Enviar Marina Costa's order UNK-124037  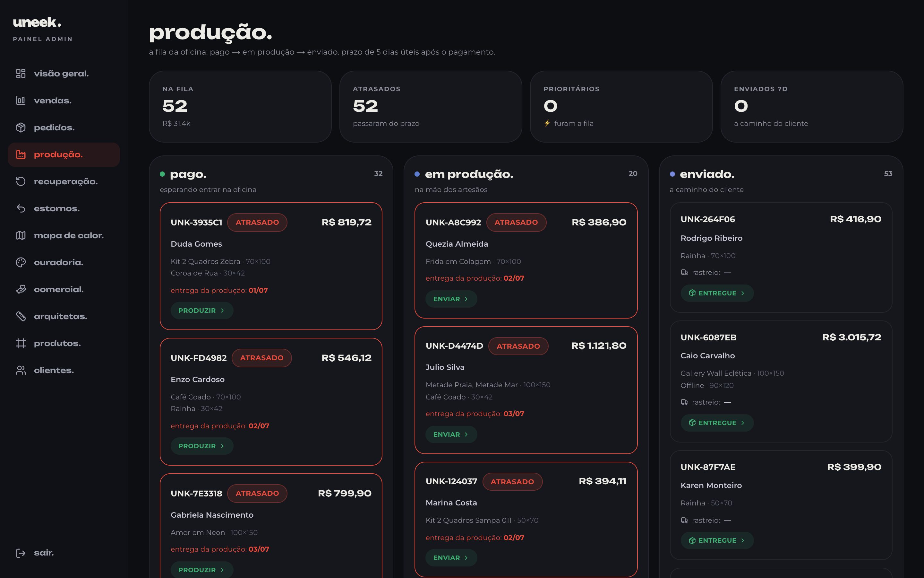click(x=451, y=558)
